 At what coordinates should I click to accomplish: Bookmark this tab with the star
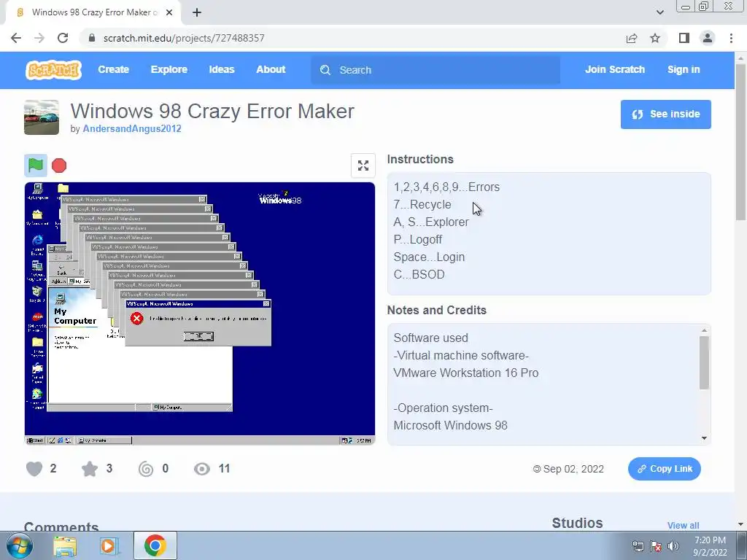pyautogui.click(x=655, y=38)
